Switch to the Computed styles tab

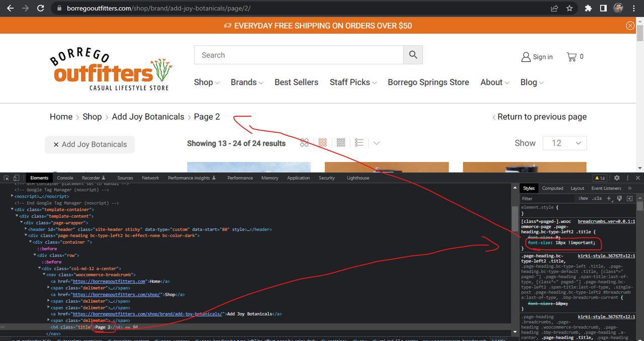pos(552,188)
